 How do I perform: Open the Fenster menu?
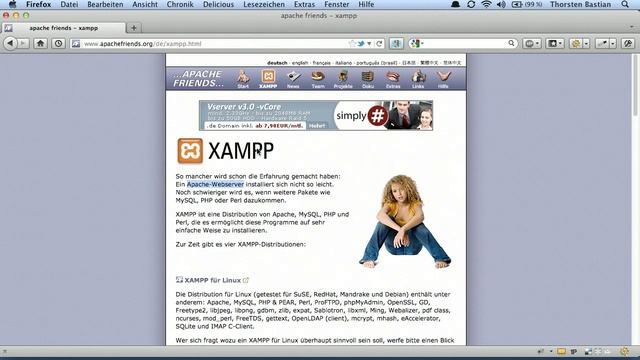click(x=336, y=4)
